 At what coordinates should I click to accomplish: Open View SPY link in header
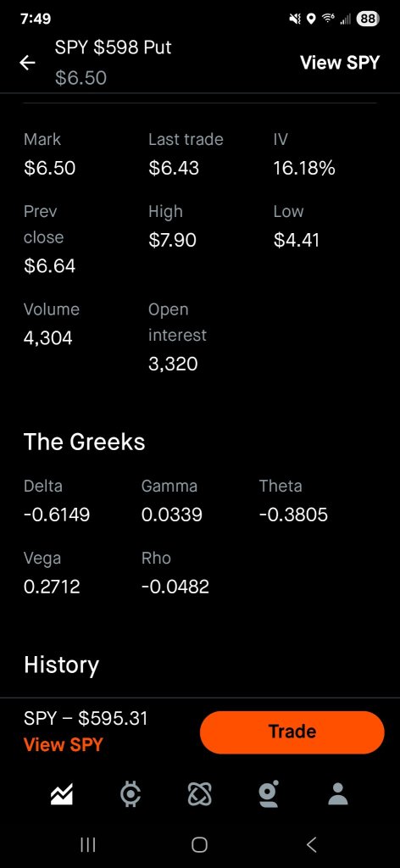tap(340, 63)
